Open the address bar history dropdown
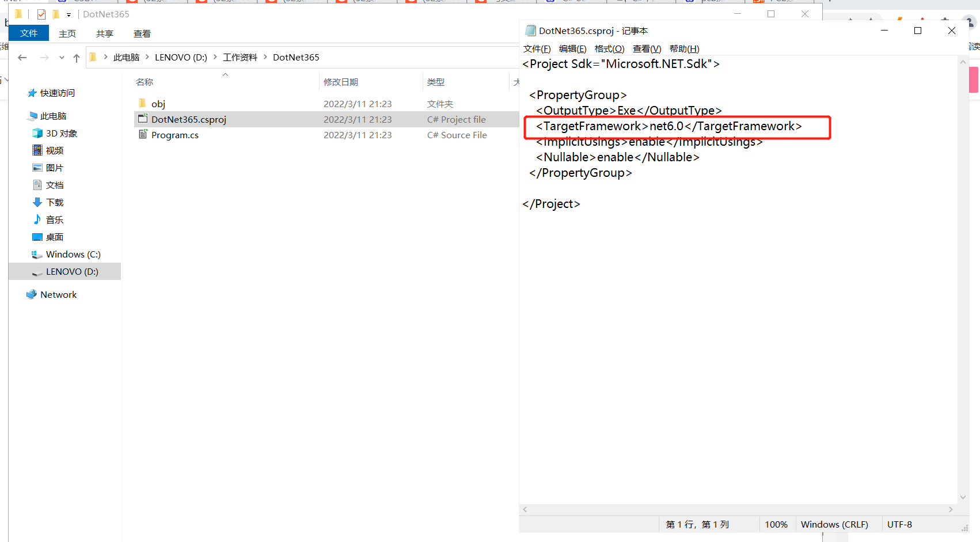The height and width of the screenshot is (542, 980). click(62, 57)
